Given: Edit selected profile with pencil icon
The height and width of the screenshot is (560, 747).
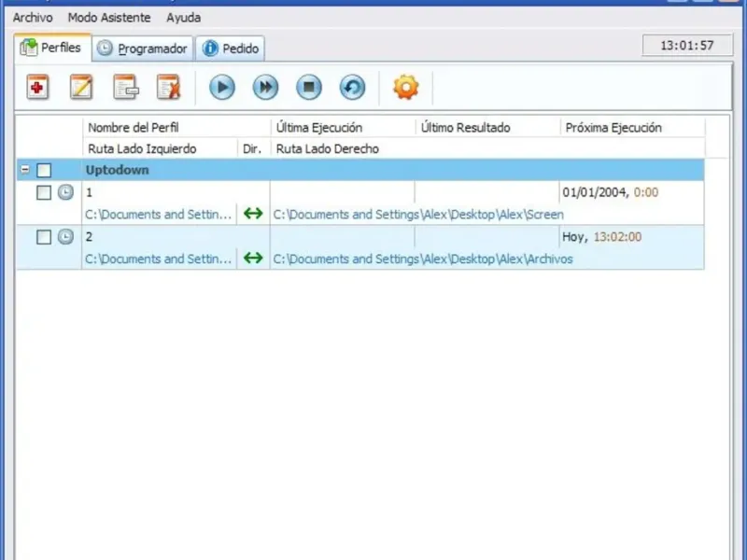Looking at the screenshot, I should coord(81,87).
